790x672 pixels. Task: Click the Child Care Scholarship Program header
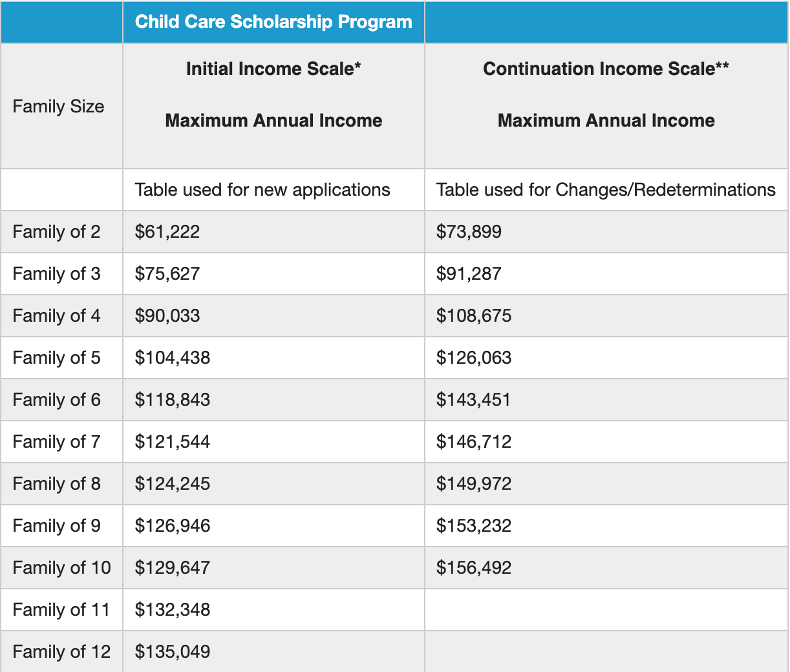tap(273, 22)
